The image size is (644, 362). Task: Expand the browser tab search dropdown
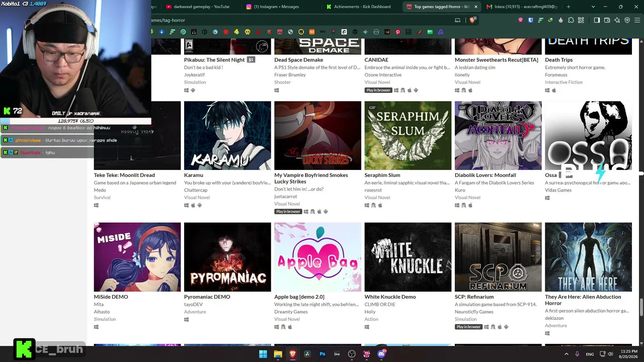[593, 7]
